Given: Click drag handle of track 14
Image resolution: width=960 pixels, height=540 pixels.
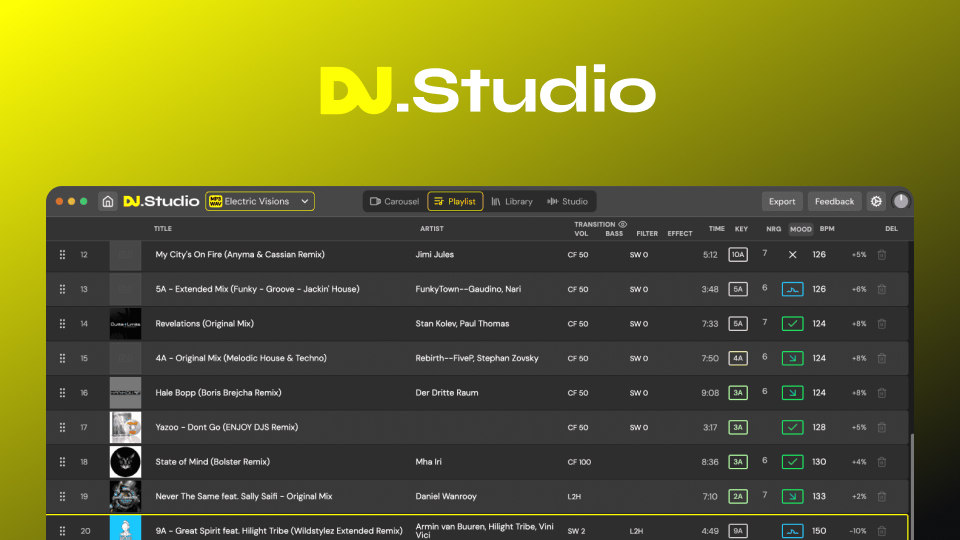Looking at the screenshot, I should pyautogui.click(x=62, y=324).
